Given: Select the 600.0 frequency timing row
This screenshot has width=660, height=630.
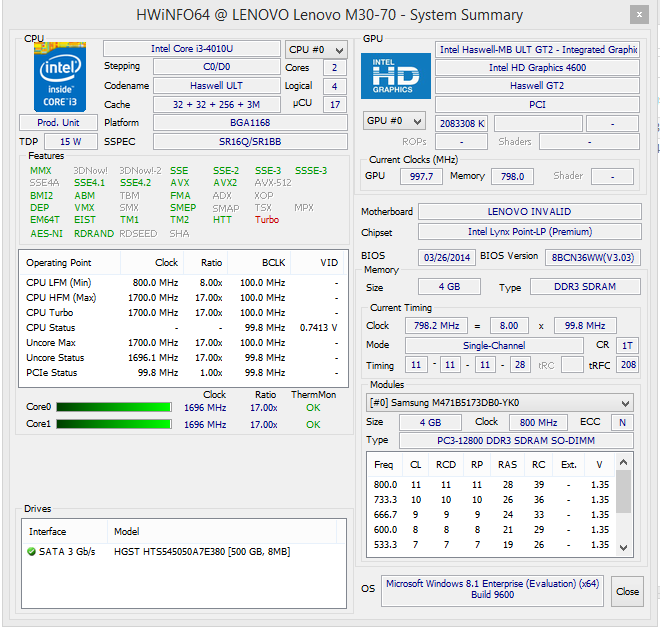Looking at the screenshot, I should [491, 529].
